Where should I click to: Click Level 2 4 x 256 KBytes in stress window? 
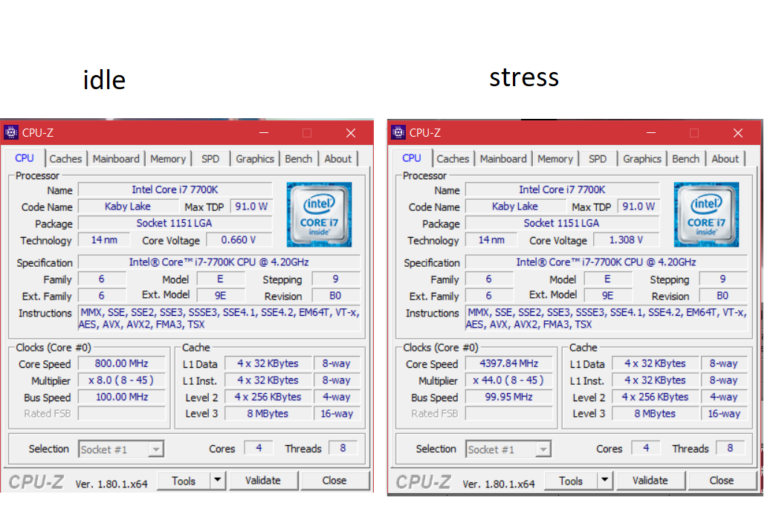tap(655, 397)
